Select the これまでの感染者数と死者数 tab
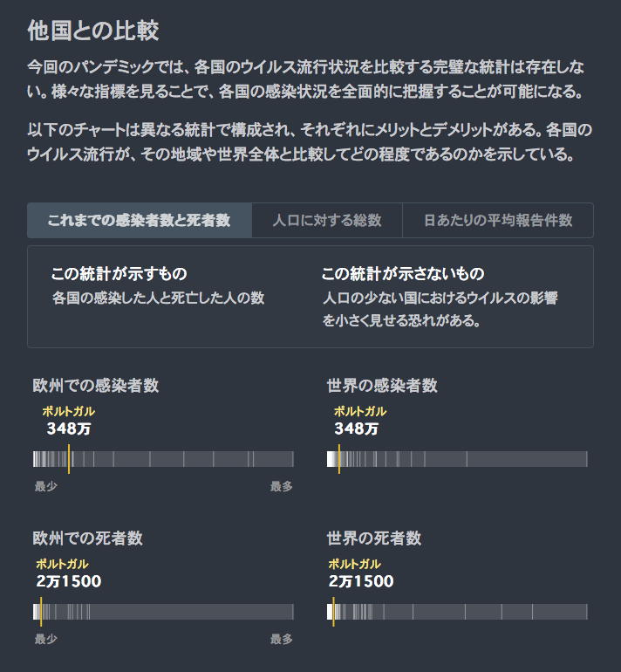 click(140, 221)
